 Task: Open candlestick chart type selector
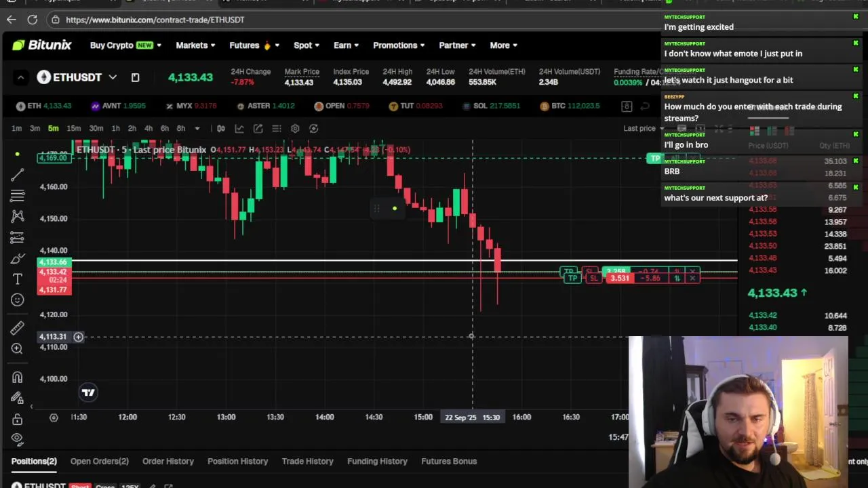pos(221,128)
